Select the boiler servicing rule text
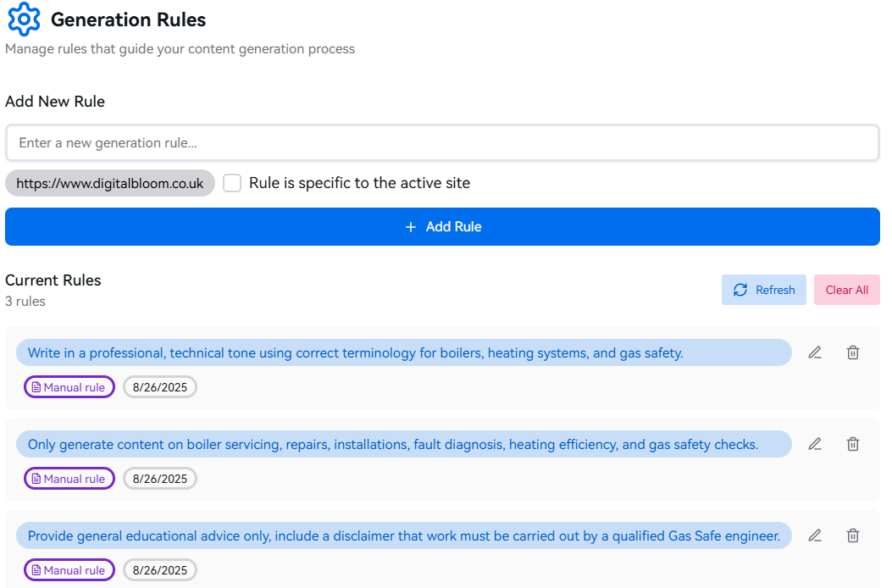The height and width of the screenshot is (588, 892). click(x=392, y=444)
